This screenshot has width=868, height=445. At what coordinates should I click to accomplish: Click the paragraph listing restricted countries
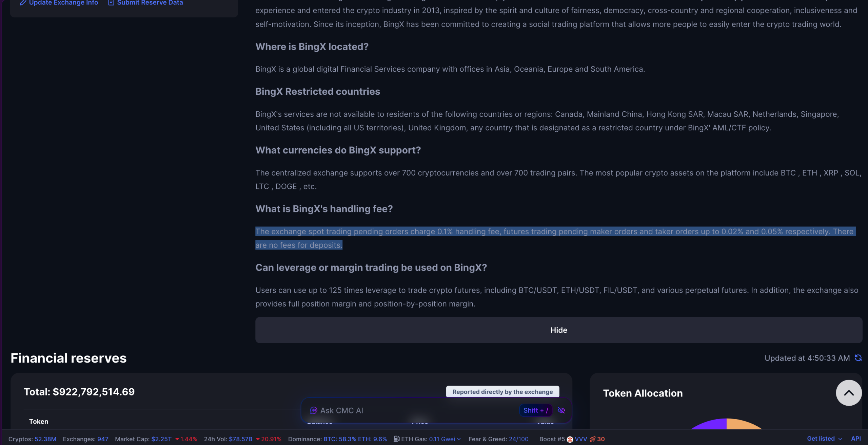click(547, 121)
